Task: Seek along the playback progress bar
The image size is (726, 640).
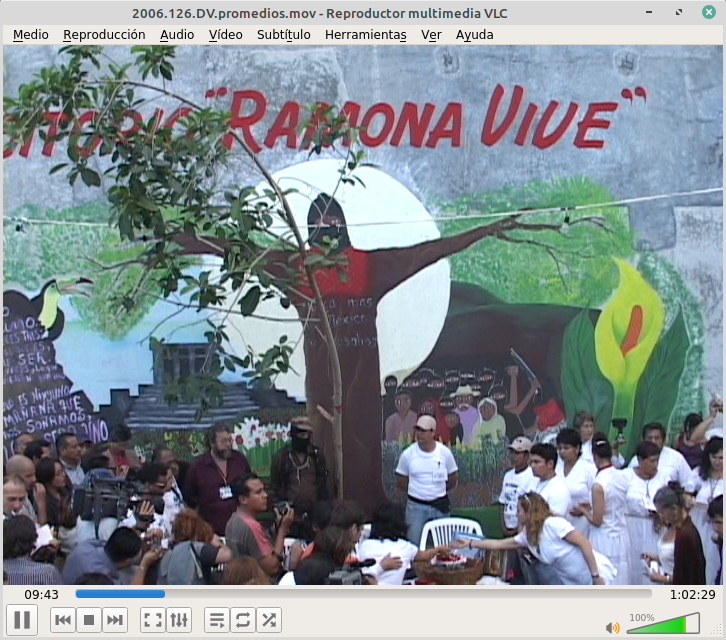Action: coord(363,594)
